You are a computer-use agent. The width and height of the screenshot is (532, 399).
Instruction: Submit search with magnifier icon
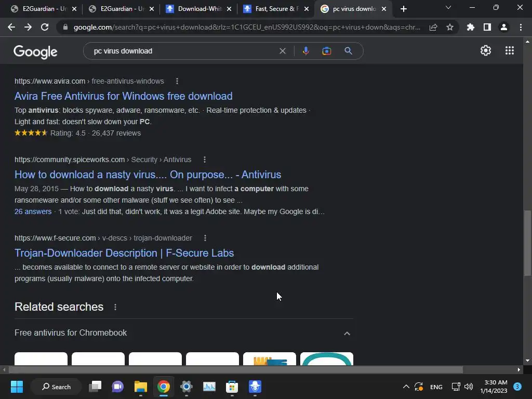(x=348, y=51)
